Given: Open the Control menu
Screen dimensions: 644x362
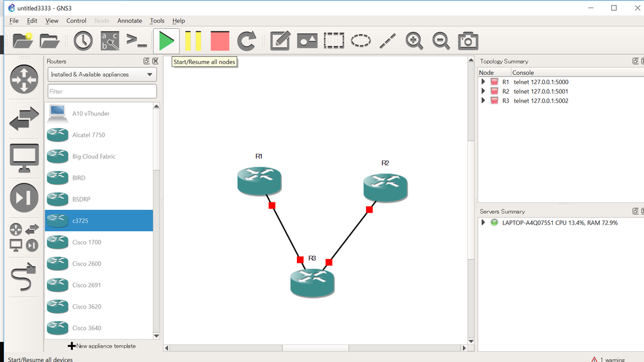Looking at the screenshot, I should [x=76, y=21].
